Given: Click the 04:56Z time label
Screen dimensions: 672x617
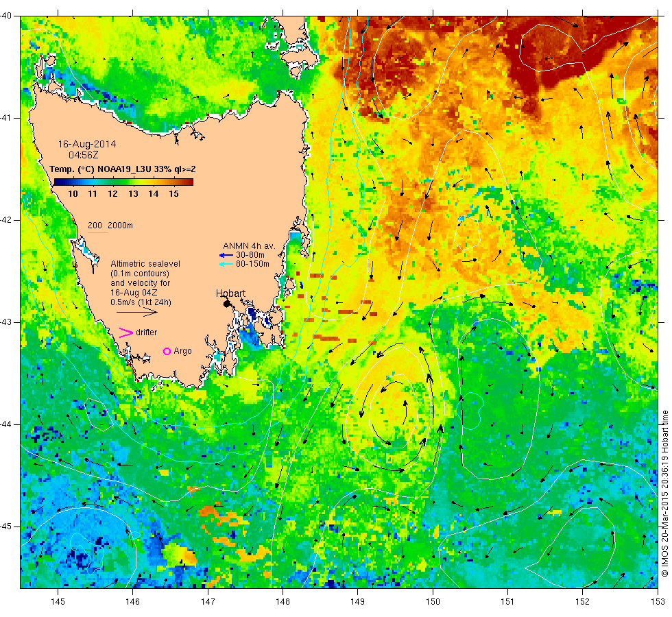Looking at the screenshot, I should [x=83, y=155].
